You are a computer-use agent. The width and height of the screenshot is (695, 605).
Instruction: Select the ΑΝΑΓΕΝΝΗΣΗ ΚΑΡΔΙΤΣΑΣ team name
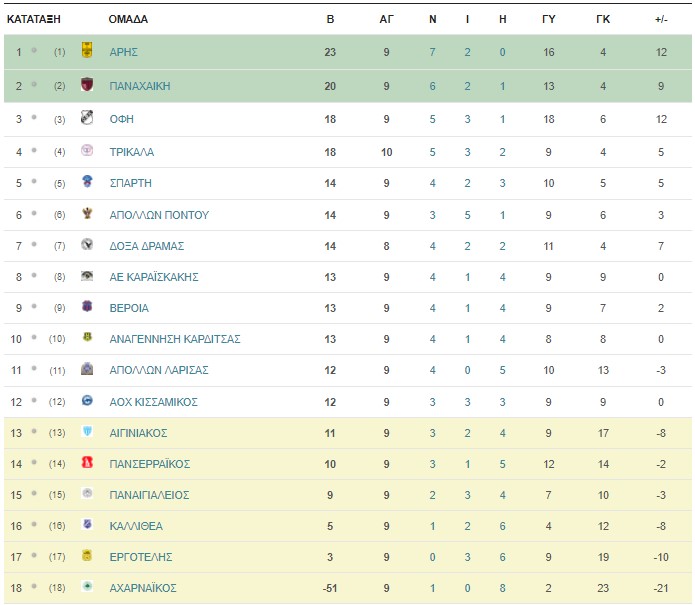[x=175, y=339]
